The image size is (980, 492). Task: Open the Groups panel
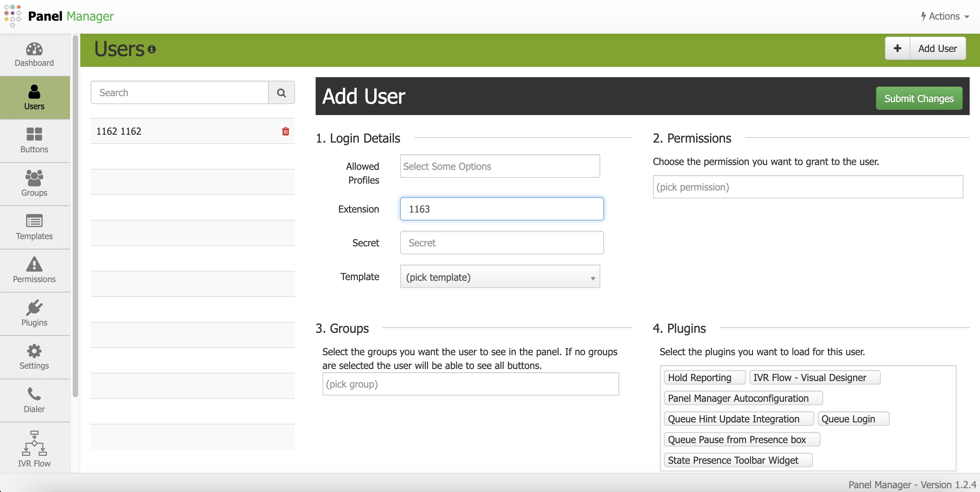[x=34, y=183]
